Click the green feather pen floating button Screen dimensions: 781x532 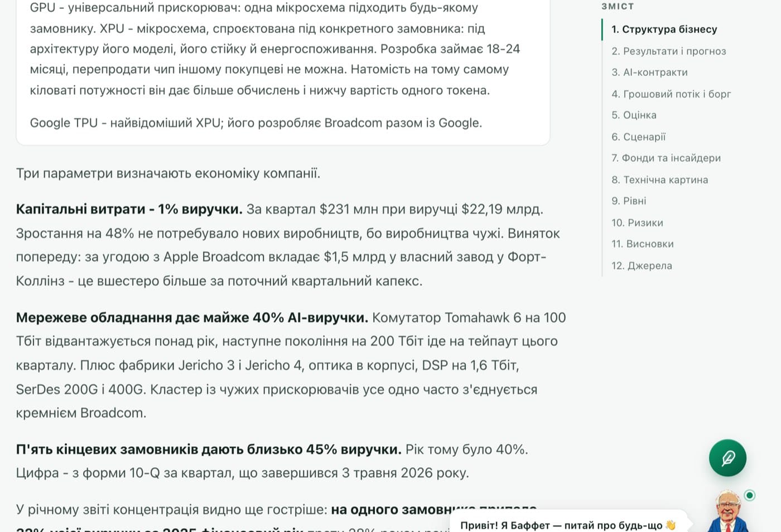tap(727, 458)
